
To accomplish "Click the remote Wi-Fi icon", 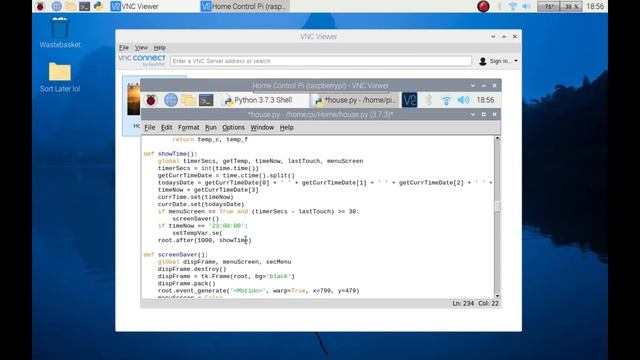I will pyautogui.click(x=446, y=100).
